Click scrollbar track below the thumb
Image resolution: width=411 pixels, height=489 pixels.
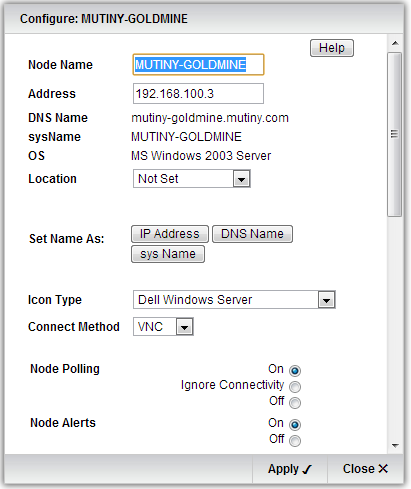395,327
